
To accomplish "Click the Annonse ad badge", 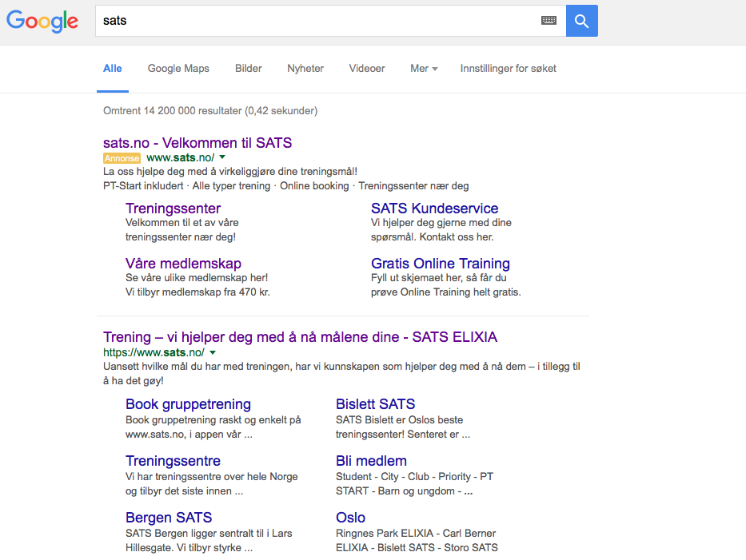I will [x=122, y=158].
